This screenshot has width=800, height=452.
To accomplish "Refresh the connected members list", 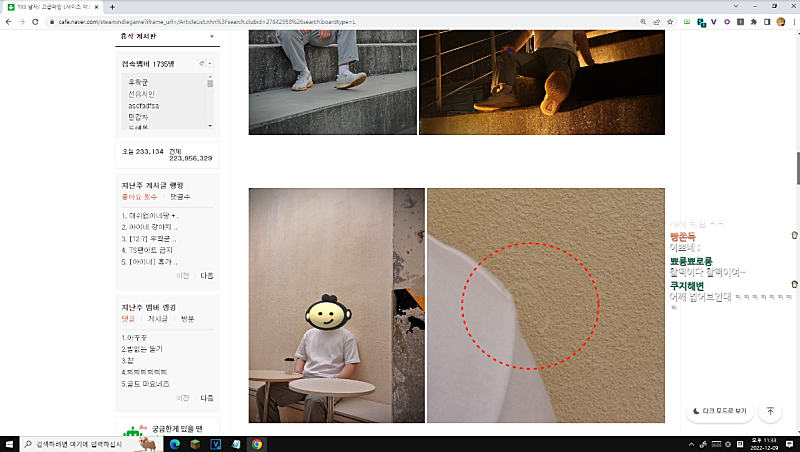I will tap(202, 63).
